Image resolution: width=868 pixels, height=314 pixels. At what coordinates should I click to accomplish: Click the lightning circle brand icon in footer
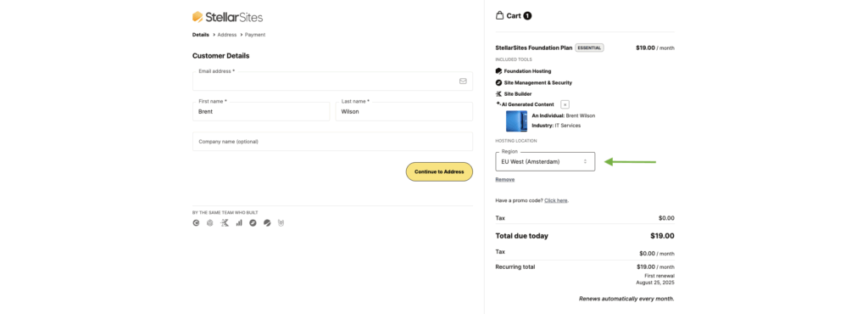(253, 223)
